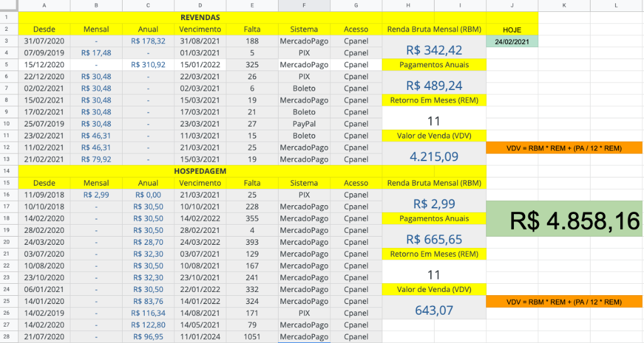Select the HOJE header cell
The image size is (644, 343).
click(512, 30)
